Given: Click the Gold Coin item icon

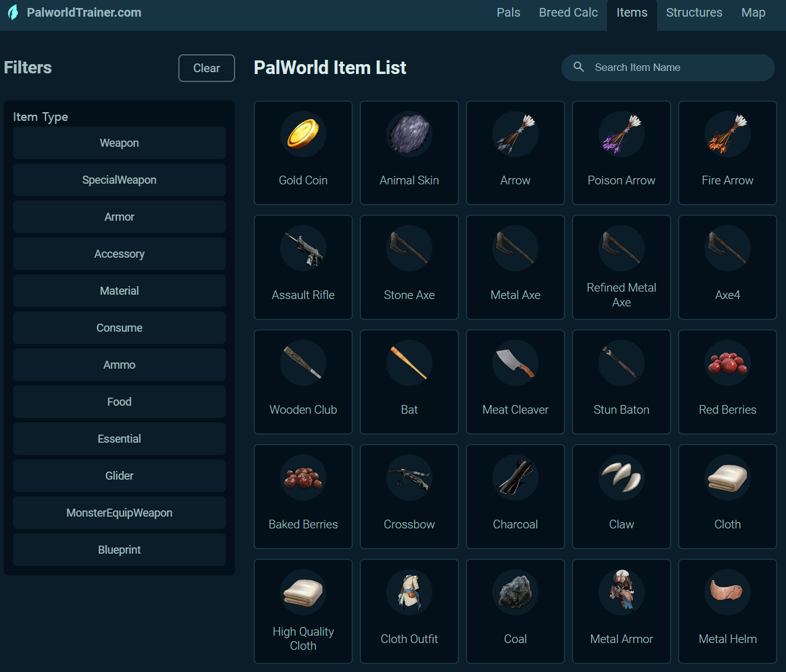Looking at the screenshot, I should (x=303, y=134).
